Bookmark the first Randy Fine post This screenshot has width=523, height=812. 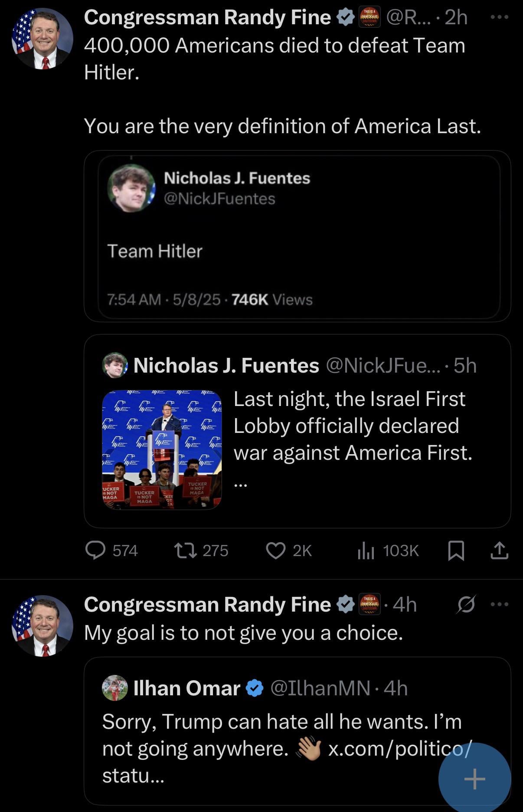456,550
